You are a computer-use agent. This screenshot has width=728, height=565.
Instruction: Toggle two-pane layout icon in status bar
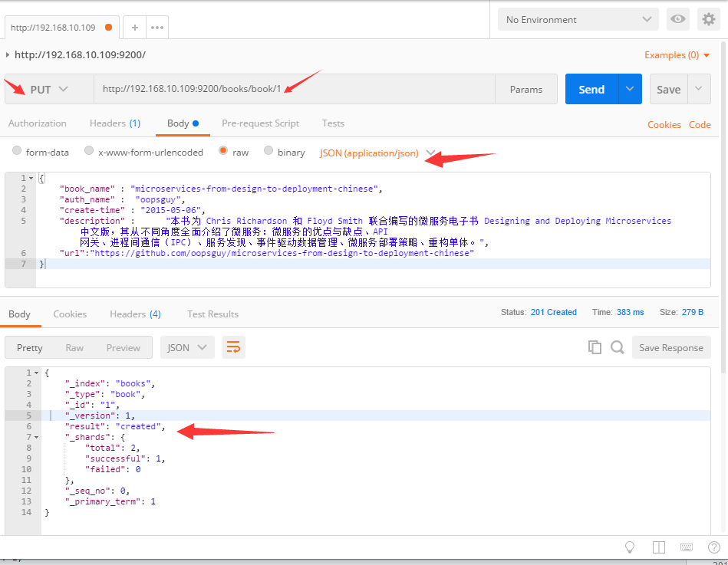658,547
